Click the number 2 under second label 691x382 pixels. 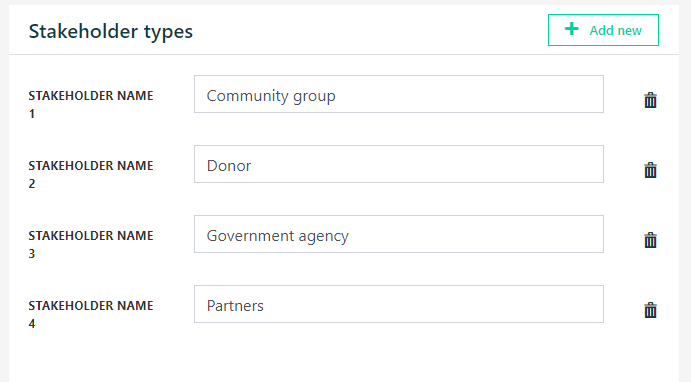pos(32,184)
